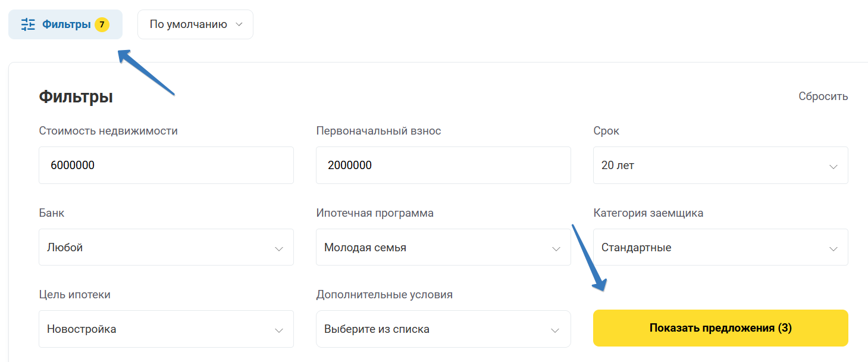Click the chevron beside По умолчанию

click(x=239, y=24)
